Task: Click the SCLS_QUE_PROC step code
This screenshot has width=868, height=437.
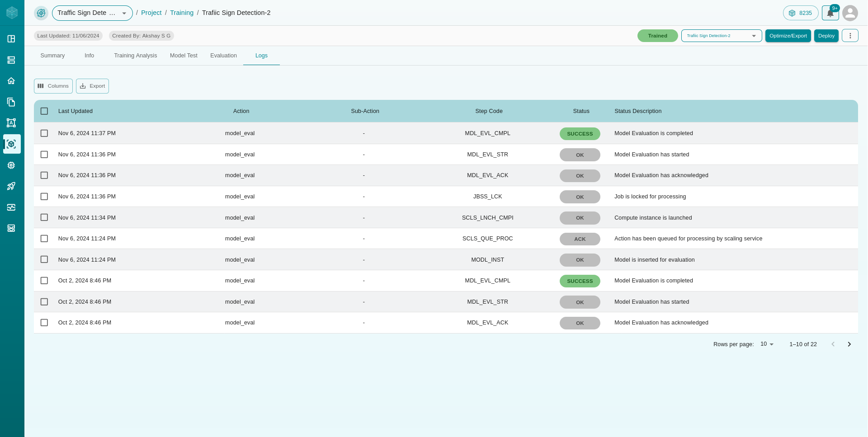Action: [487, 239]
